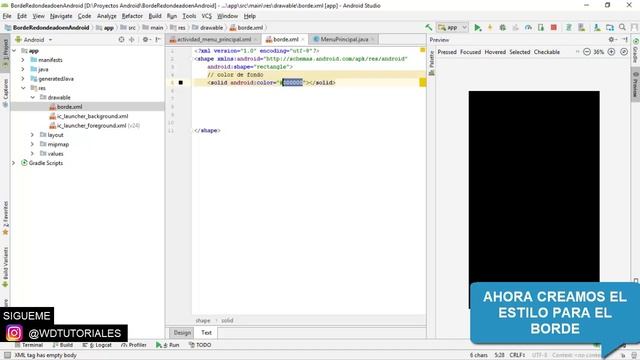Switch to actividad_menu_principal.xml tab
The width and height of the screenshot is (640, 360).
[214, 39]
